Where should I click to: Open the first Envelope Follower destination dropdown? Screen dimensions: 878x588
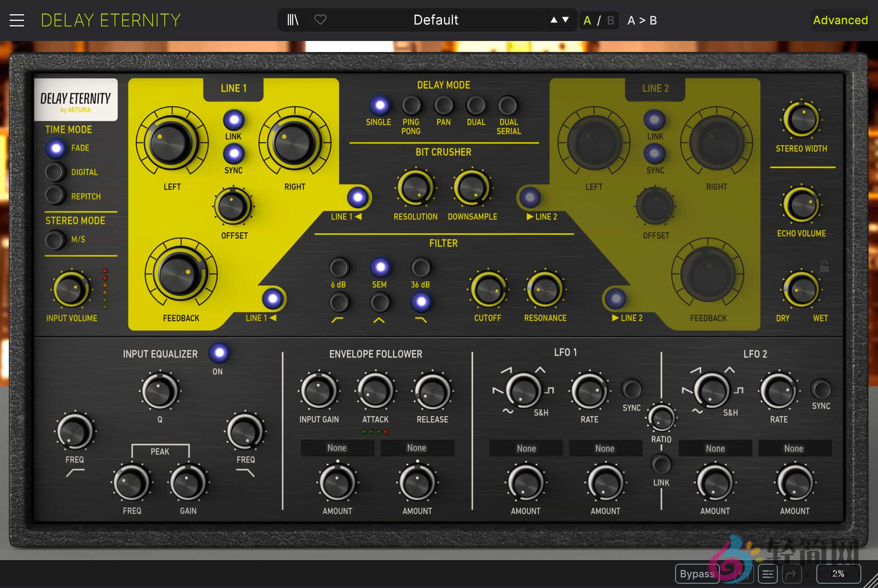337,448
